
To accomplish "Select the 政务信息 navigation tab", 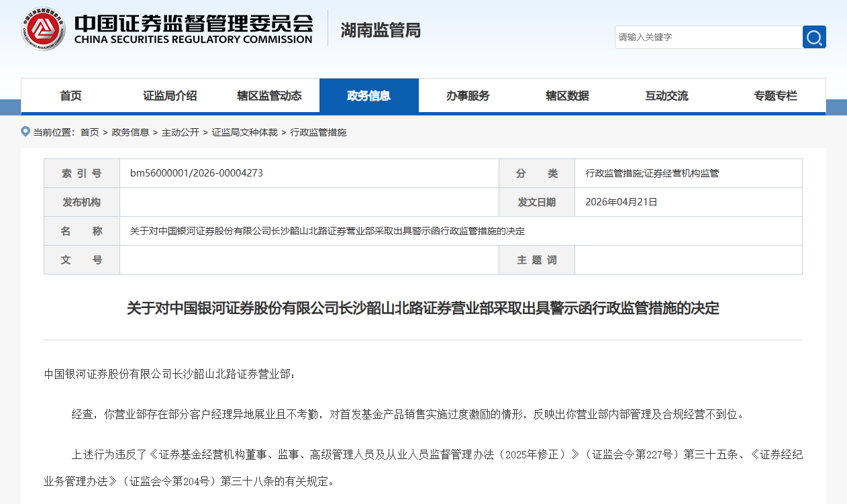I will click(368, 96).
